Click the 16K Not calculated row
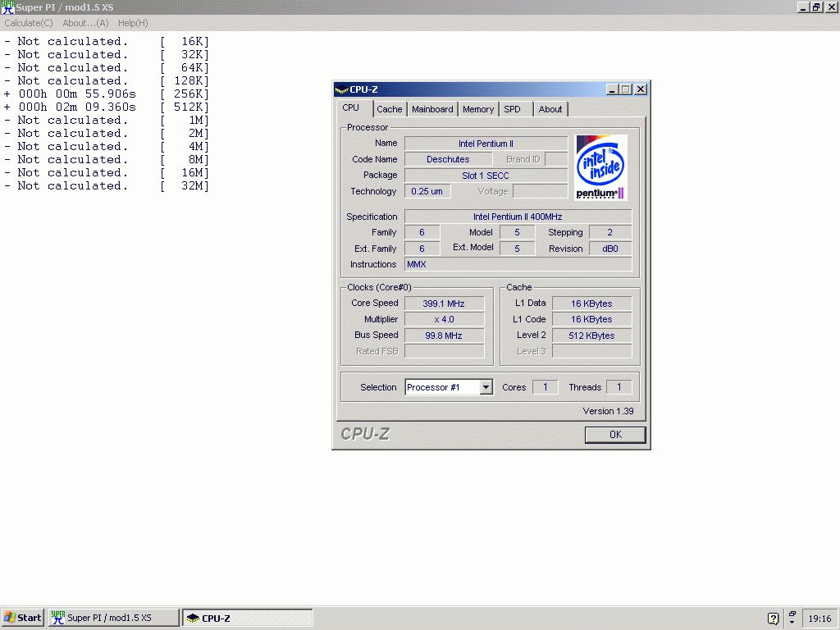This screenshot has height=630, width=840. [106, 41]
